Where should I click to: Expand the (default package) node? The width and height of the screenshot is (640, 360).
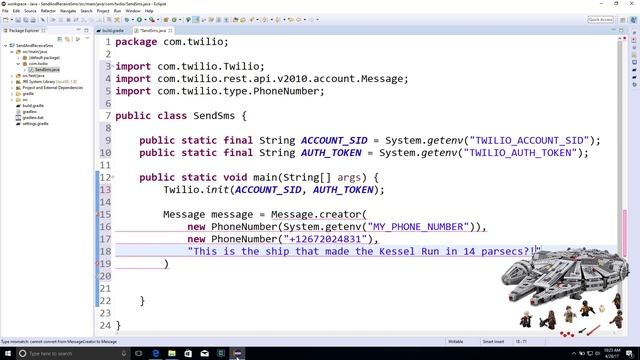click(x=18, y=58)
